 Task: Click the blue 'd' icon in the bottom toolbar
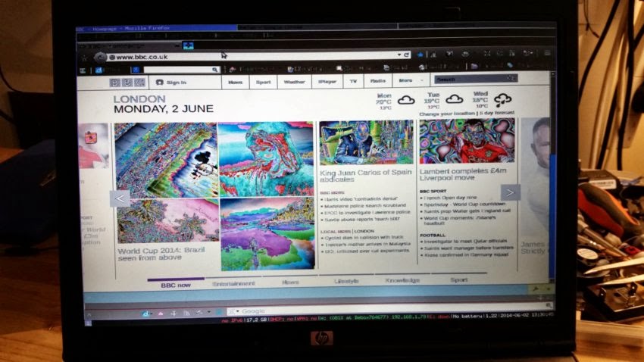click(145, 314)
